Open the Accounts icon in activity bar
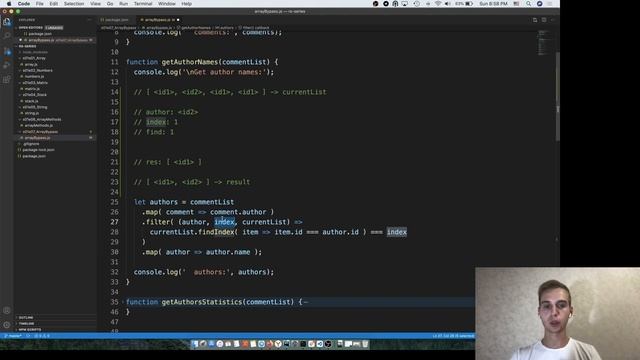Viewport: 640px width, 360px height. point(7,311)
